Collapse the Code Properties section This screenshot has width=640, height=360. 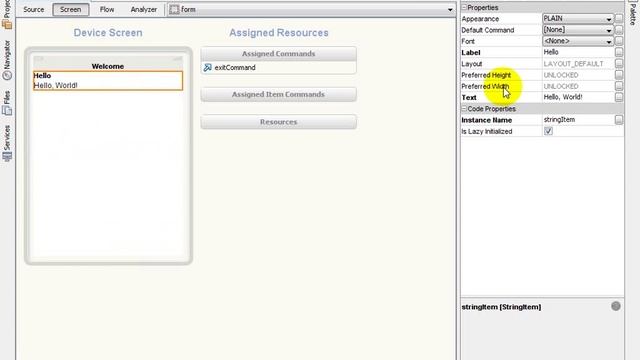point(464,109)
